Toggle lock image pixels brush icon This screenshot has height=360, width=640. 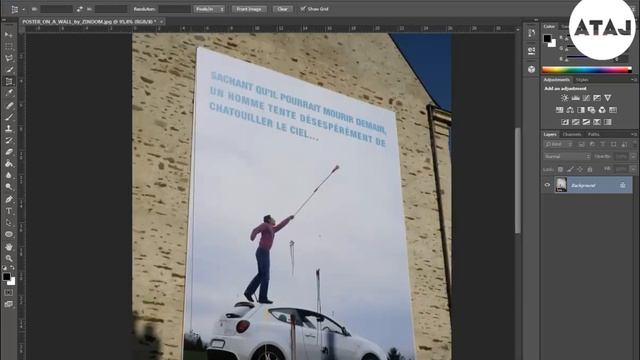tap(570, 169)
